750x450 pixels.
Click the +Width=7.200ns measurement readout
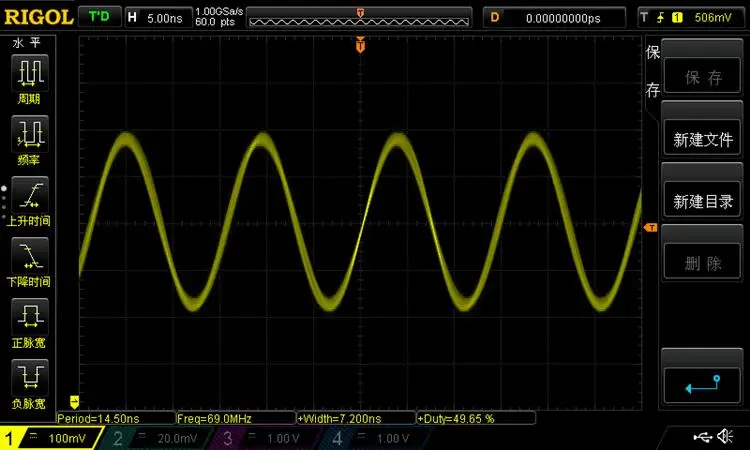356,418
